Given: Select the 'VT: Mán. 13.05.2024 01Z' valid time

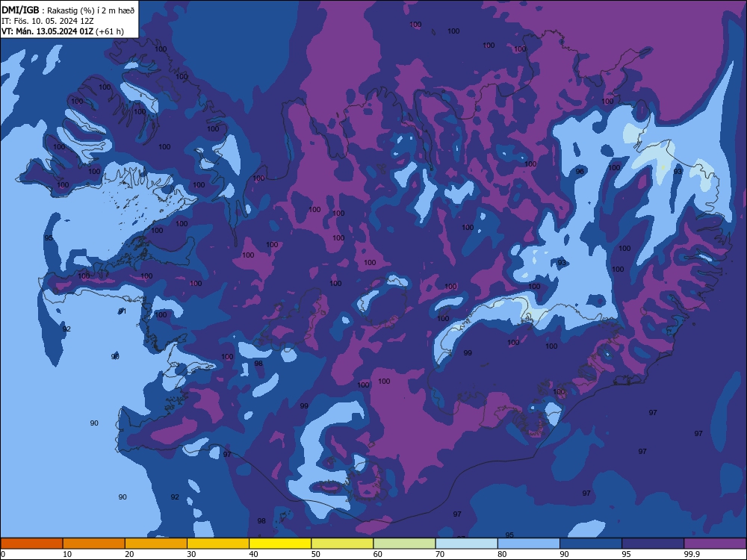Looking at the screenshot, I should (47, 31).
